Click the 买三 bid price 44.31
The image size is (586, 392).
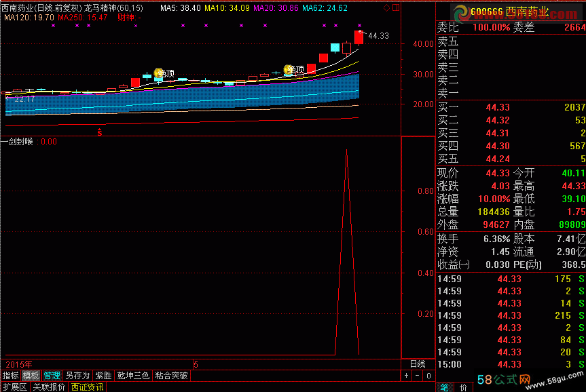[498, 134]
